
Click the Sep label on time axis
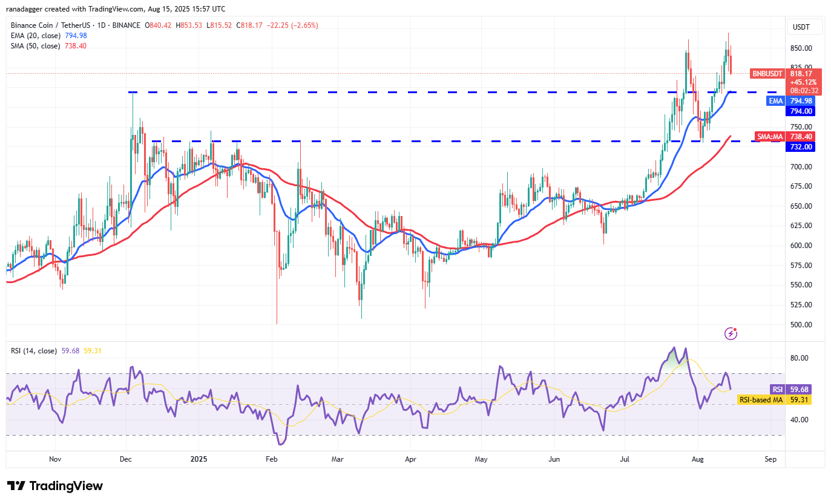point(770,459)
